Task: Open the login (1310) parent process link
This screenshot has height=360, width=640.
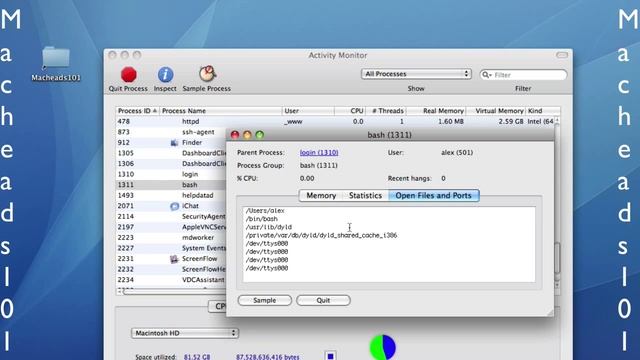Action: 319,152
